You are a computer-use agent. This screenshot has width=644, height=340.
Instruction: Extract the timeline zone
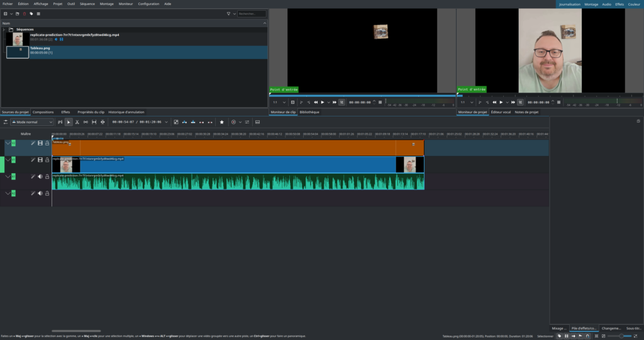(x=201, y=122)
